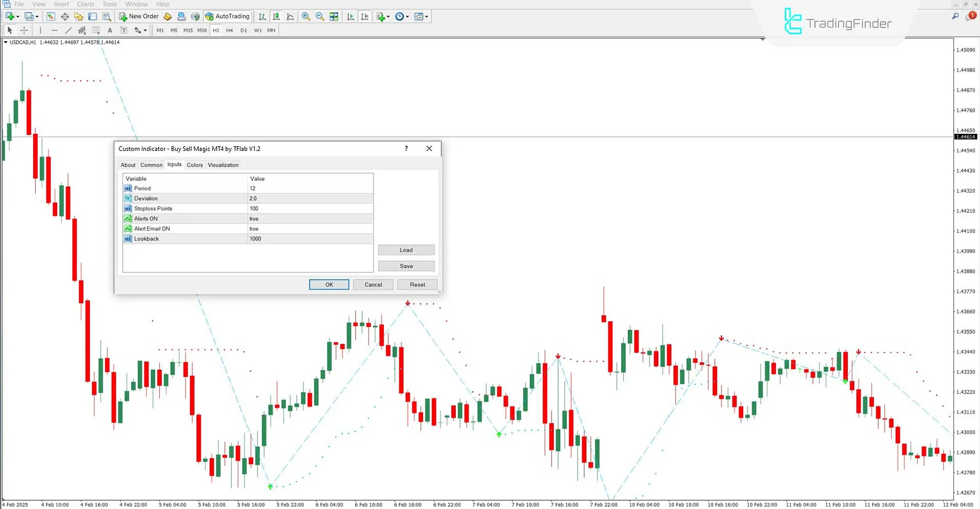
Task: Switch to the Colors tab
Action: coord(195,165)
